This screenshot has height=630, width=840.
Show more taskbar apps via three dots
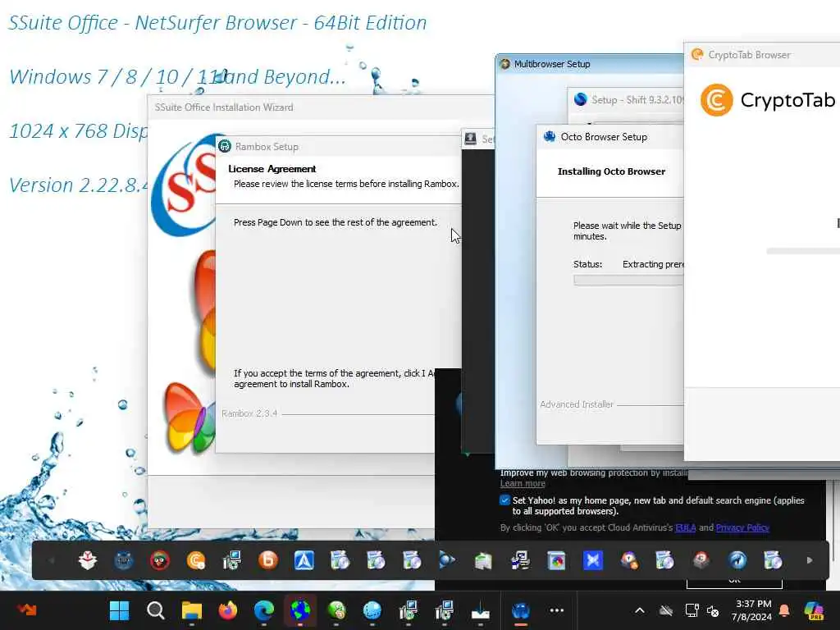coord(557,610)
